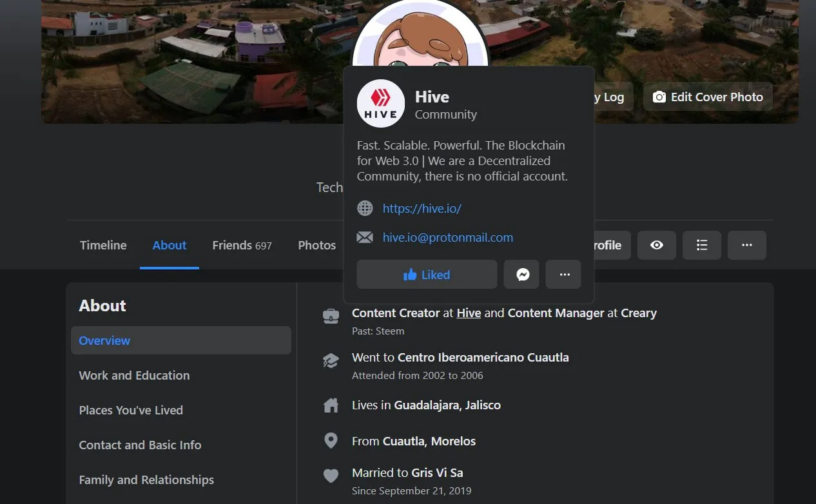Message Hive via the Messenger icon
Screen dimensions: 816x504
coord(521,275)
